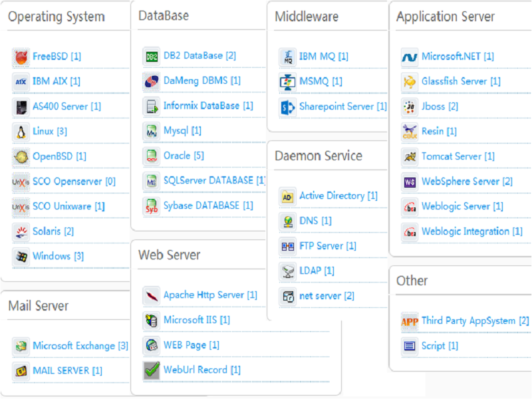This screenshot has height=399, width=532.
Task: Click the Third Party AppSystem APP icon
Action: click(x=410, y=321)
